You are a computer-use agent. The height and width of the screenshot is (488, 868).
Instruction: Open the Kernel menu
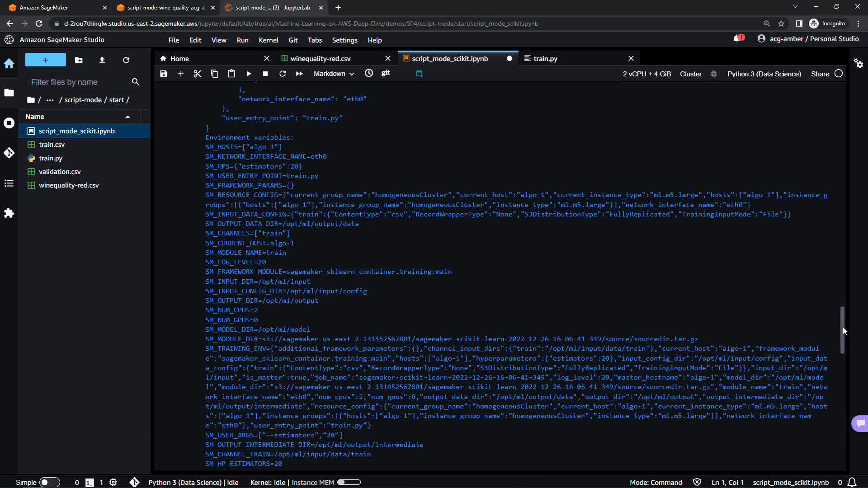pyautogui.click(x=268, y=40)
